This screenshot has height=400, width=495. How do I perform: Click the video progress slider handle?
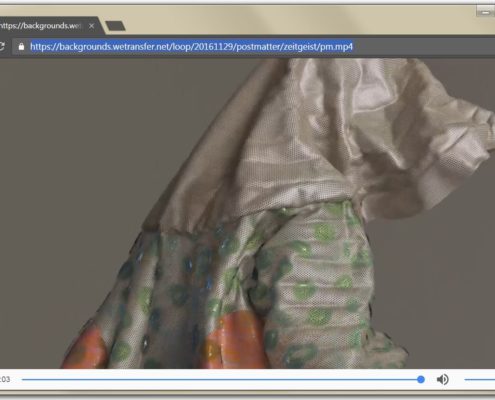coord(421,379)
